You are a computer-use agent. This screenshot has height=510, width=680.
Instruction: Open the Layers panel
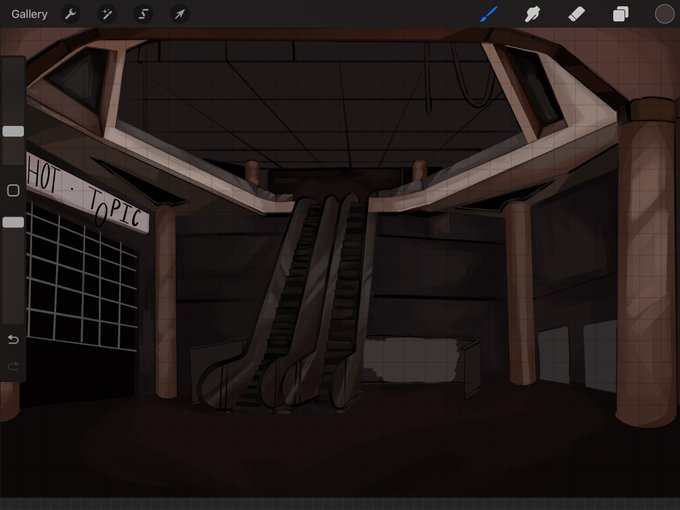tap(620, 14)
